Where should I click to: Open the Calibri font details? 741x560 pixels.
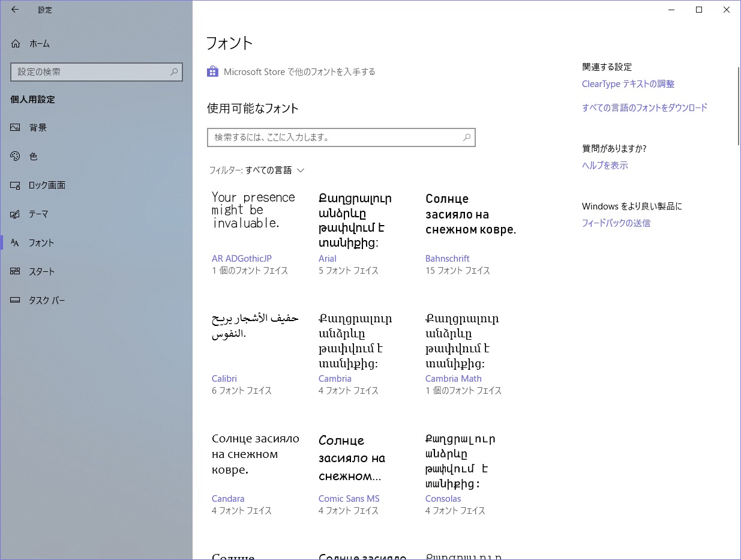(224, 379)
